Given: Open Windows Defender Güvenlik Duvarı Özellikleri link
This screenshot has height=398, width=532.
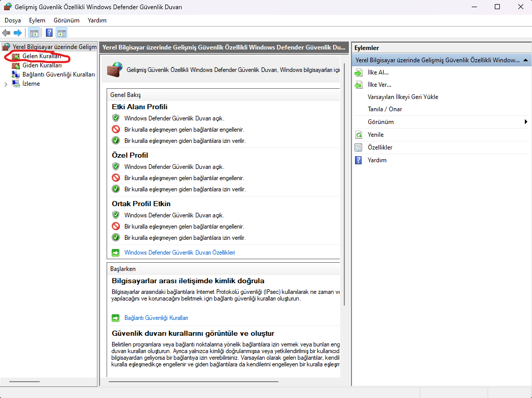Looking at the screenshot, I should (180, 253).
